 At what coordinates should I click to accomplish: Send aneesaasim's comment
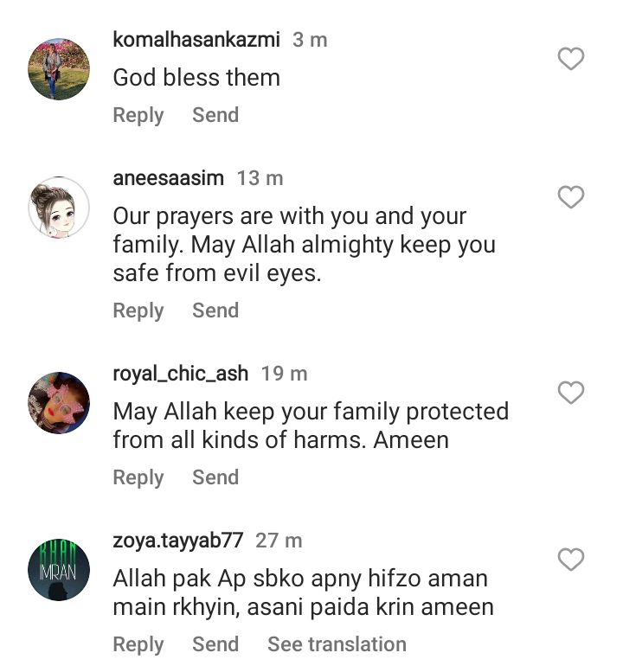pyautogui.click(x=215, y=310)
